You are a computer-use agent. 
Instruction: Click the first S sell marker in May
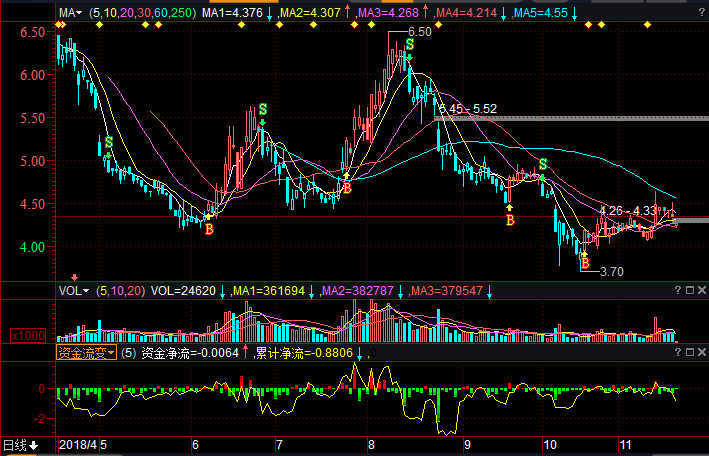click(108, 144)
